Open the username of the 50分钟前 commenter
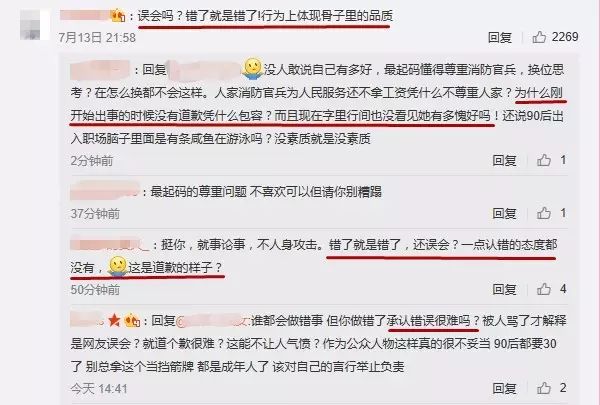The image size is (600, 405). 109,244
